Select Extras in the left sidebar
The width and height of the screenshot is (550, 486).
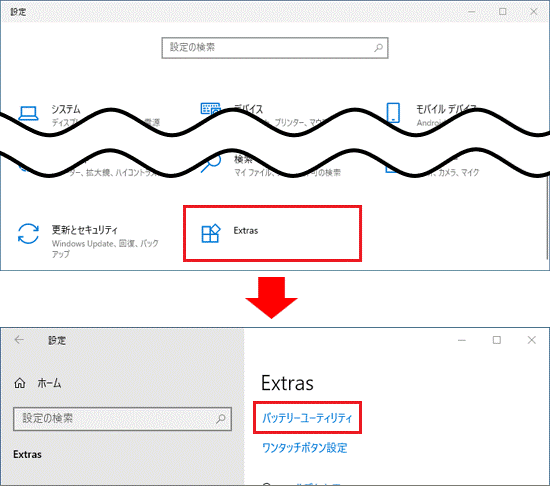[x=27, y=454]
